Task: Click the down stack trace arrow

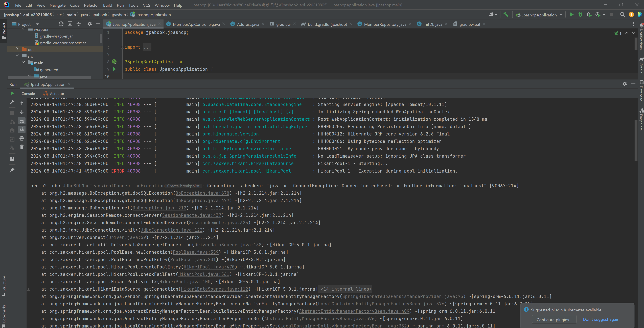Action: point(22,112)
